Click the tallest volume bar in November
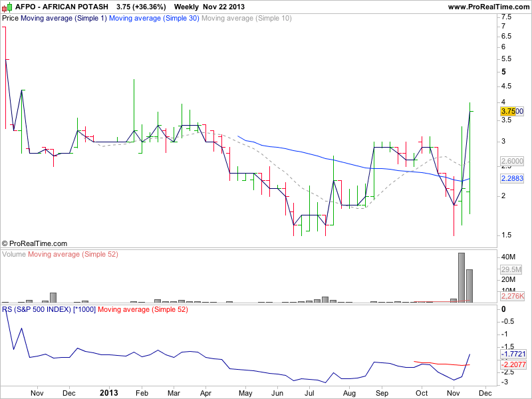The height and width of the screenshot is (399, 532). click(x=462, y=277)
